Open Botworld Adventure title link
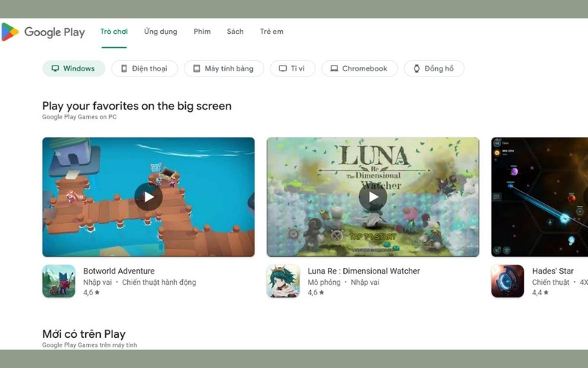 118,271
